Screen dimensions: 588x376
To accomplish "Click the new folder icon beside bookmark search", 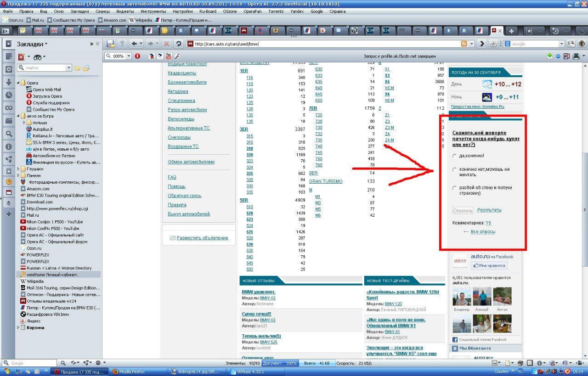I will [77, 68].
